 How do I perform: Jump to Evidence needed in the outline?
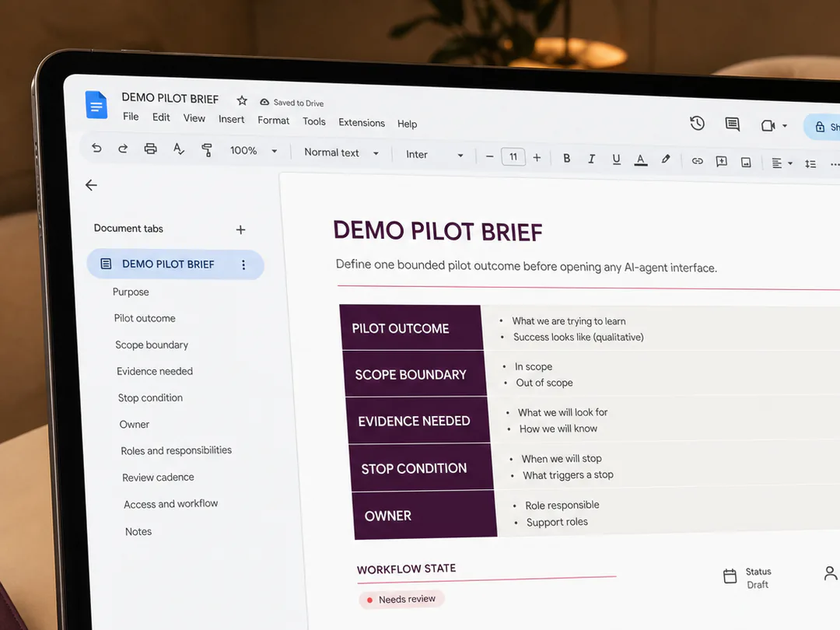[x=155, y=371]
